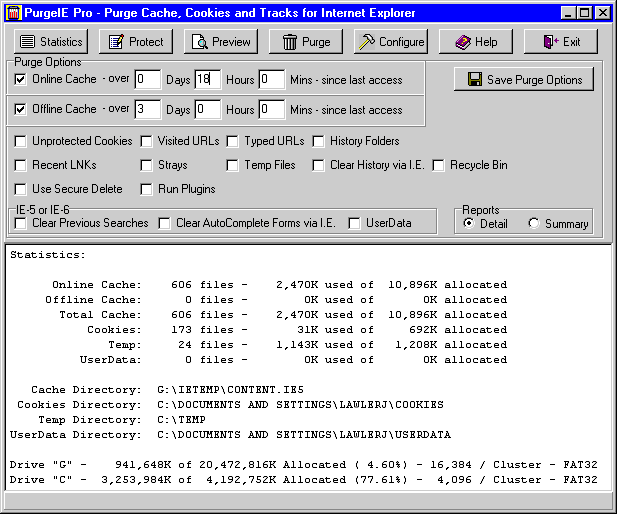Screen dimensions: 617x514
Task: Close the PurgeIE Pro window
Action: click(603, 13)
